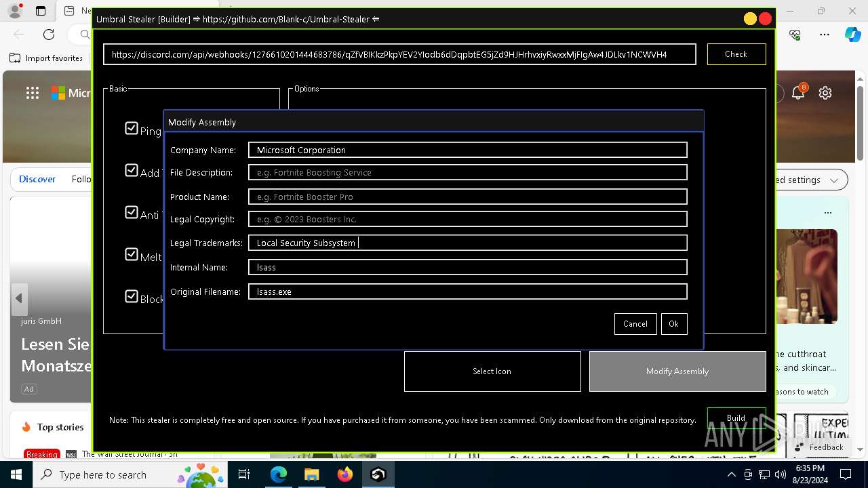
Task: Open Task View on the taskbar
Action: click(244, 474)
